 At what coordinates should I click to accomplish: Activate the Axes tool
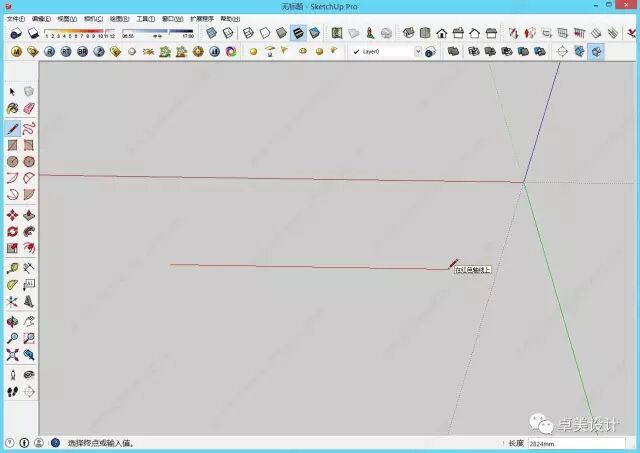(12, 302)
